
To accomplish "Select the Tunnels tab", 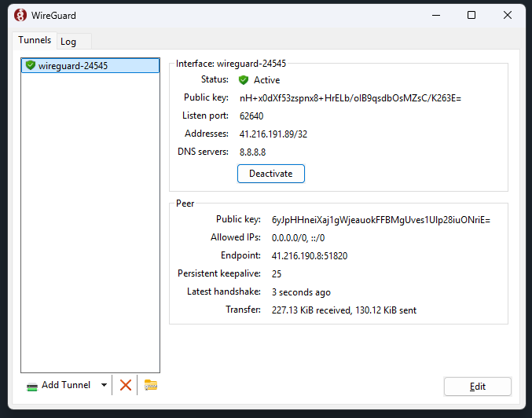I will point(35,40).
